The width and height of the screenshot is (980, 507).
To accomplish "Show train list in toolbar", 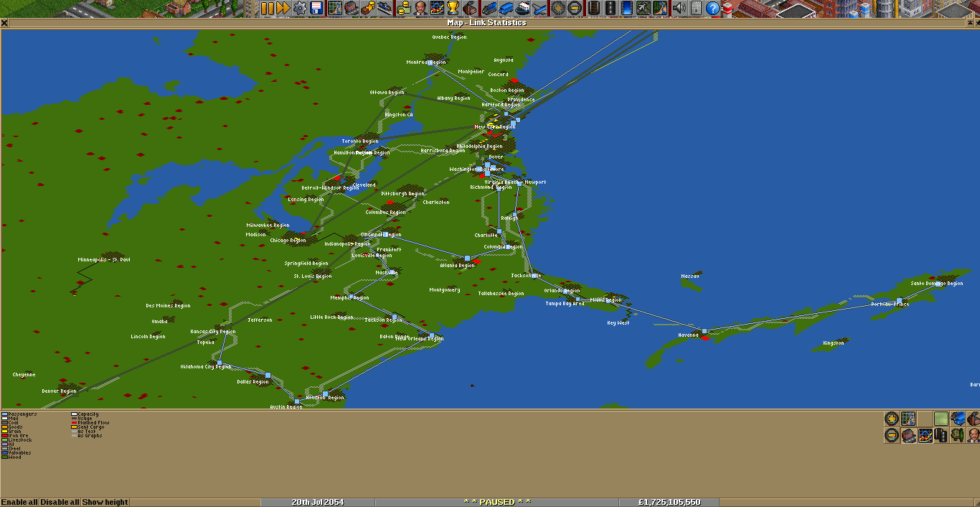I will coord(489,8).
